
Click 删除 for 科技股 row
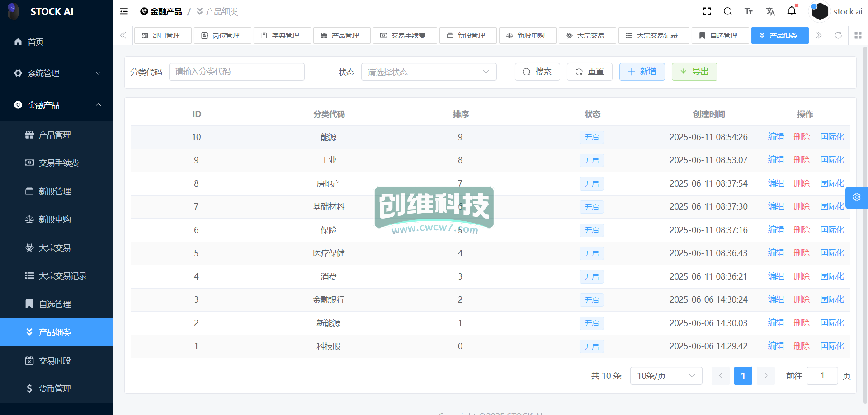click(x=802, y=346)
